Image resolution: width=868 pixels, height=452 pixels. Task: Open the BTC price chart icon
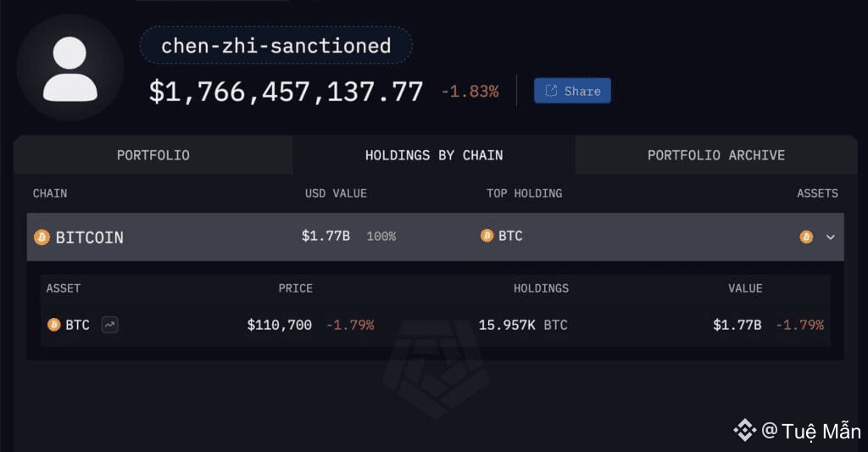point(109,325)
